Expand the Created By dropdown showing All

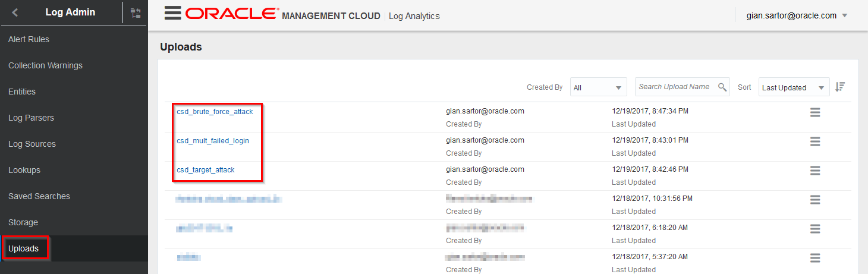pyautogui.click(x=599, y=87)
